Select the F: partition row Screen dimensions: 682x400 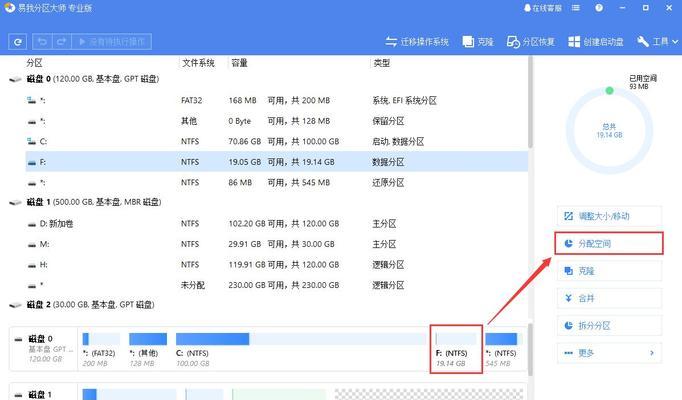[x=277, y=162]
